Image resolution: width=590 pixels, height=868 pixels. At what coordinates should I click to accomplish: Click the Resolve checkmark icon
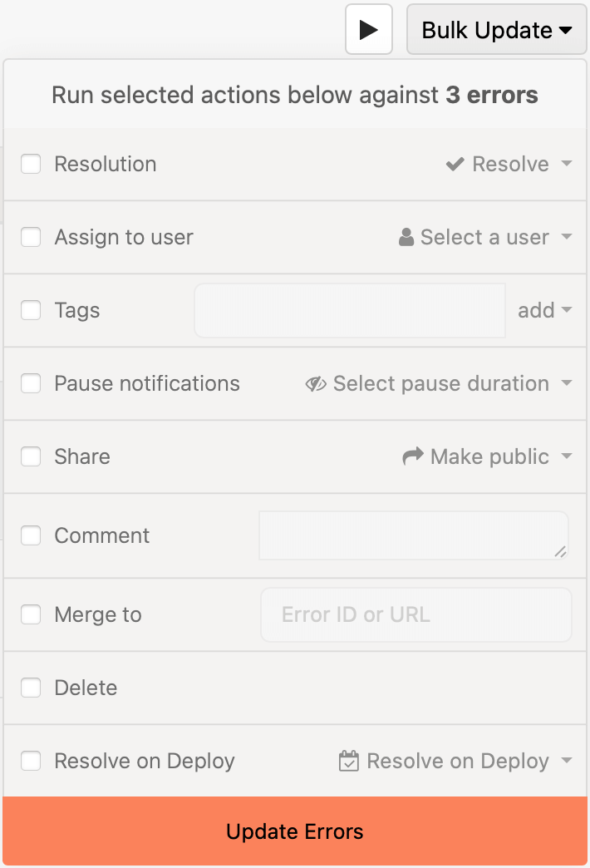[x=455, y=164]
